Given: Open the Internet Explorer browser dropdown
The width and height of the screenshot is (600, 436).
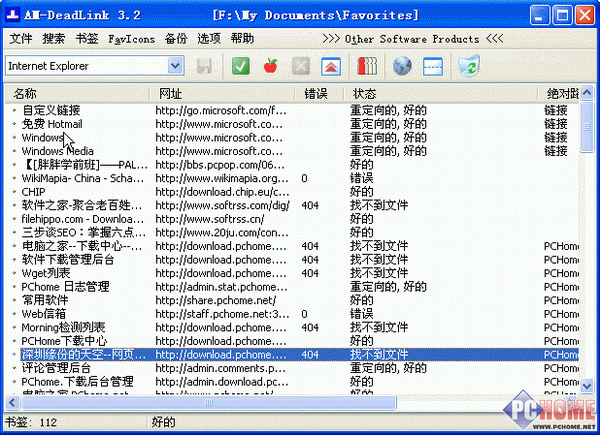Looking at the screenshot, I should click(175, 66).
